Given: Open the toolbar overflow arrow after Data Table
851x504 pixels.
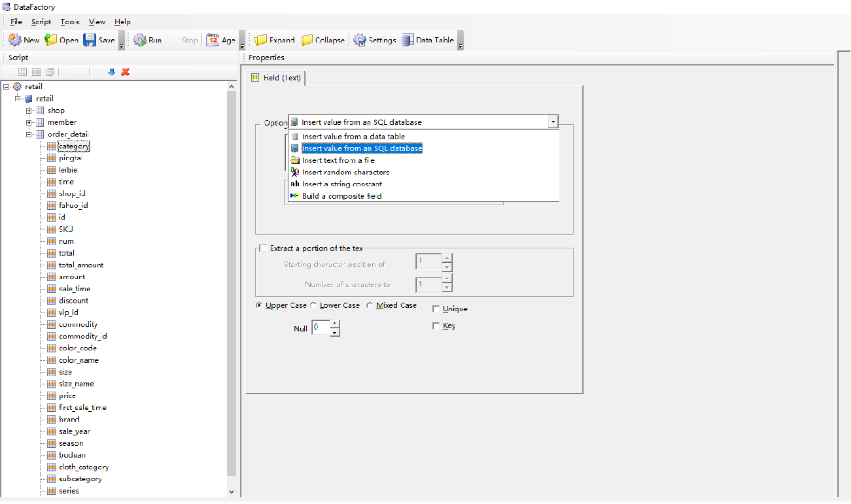Looking at the screenshot, I should pos(460,41).
